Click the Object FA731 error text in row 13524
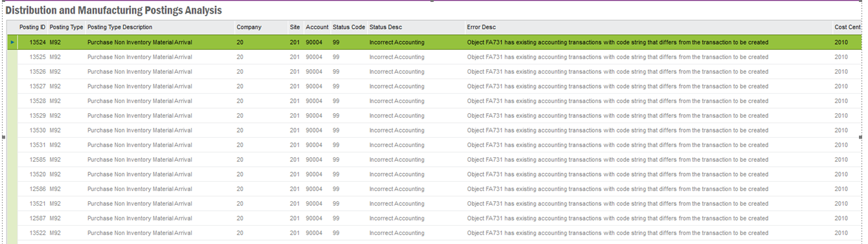Viewport: 868px width, 244px height. coord(617,43)
